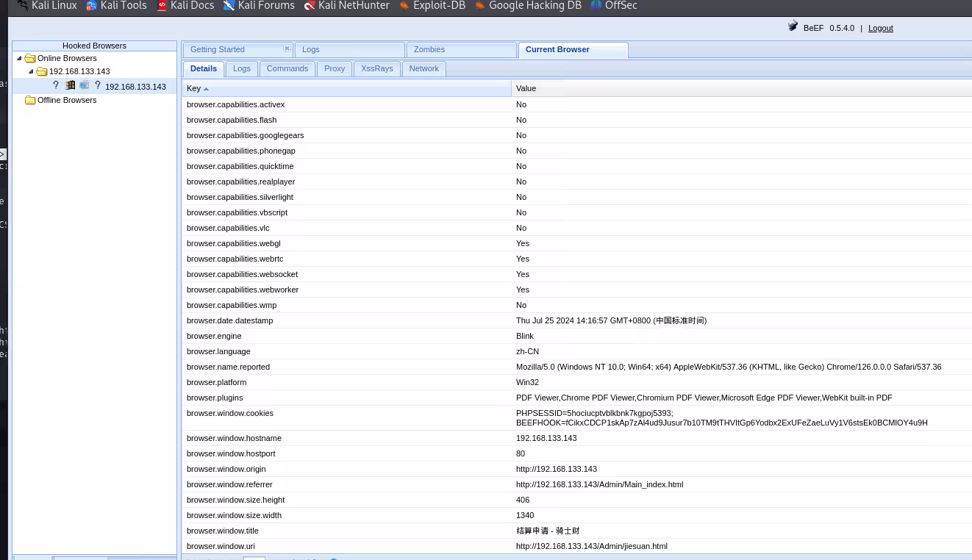Click the BeEF logo icon in header
This screenshot has height=560, width=972.
793,26
